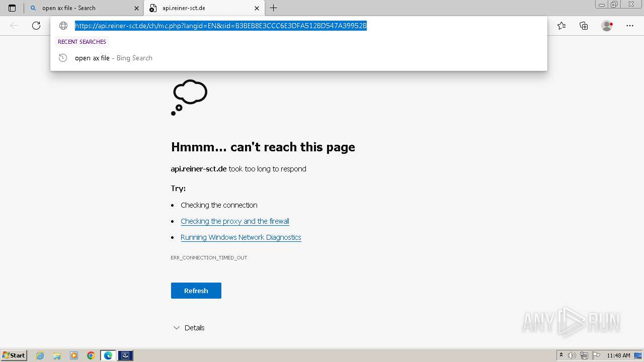Launch Google Chrome from the taskbar
The height and width of the screenshot is (362, 644).
pos(91,355)
